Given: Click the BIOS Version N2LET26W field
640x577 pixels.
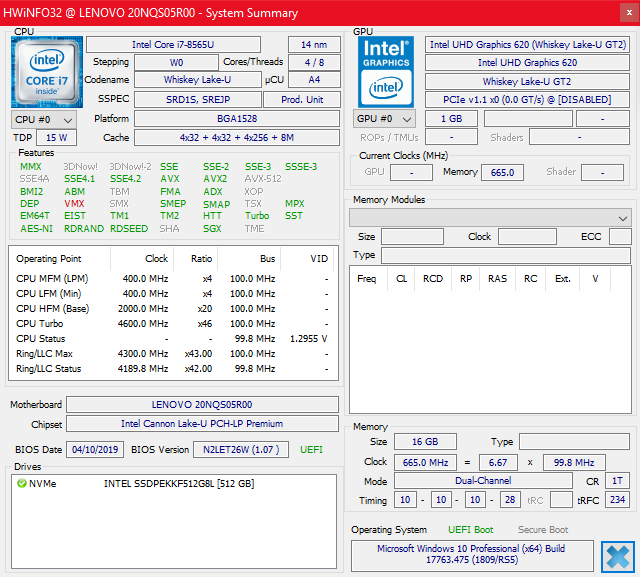Looking at the screenshot, I should 243,450.
